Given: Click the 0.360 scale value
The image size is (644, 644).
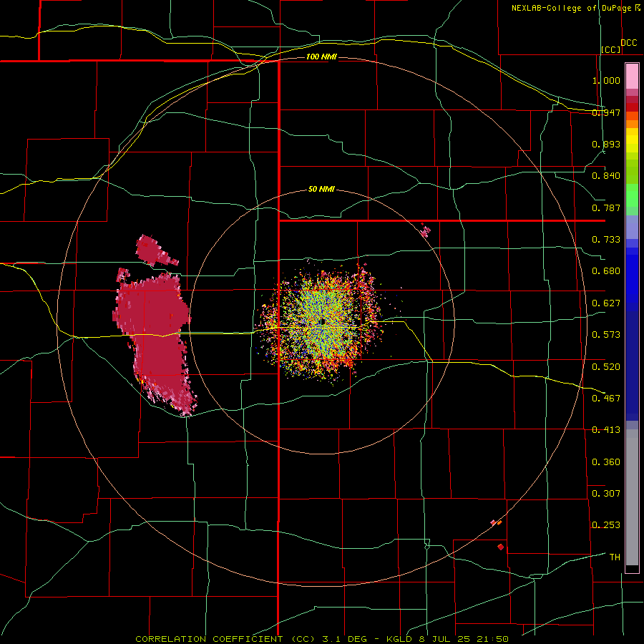Looking at the screenshot, I should click(x=606, y=462).
